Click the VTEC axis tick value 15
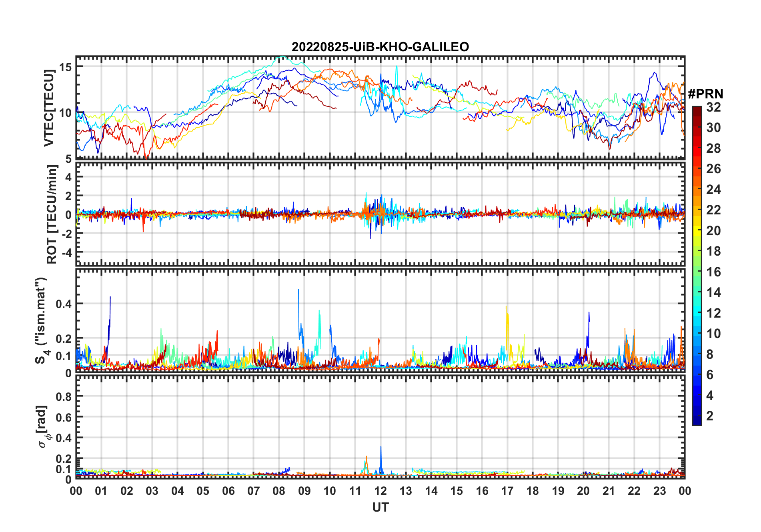 [x=65, y=67]
